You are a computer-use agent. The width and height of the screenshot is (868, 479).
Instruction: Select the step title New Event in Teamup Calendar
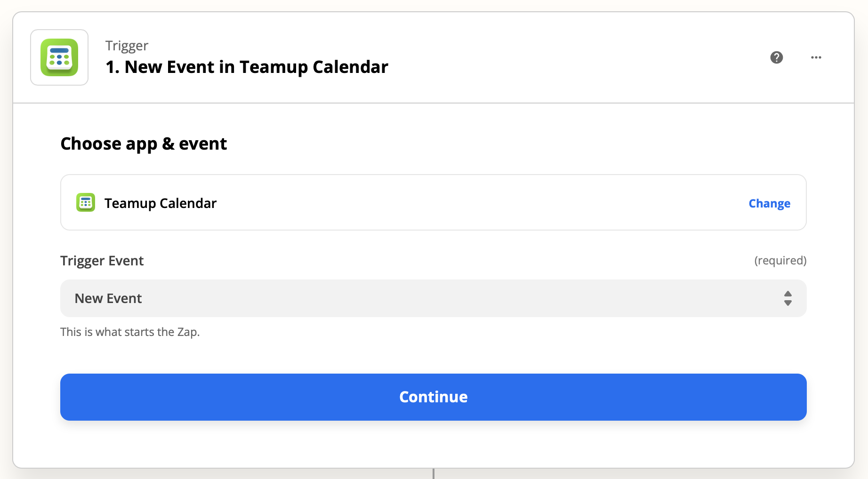(247, 67)
